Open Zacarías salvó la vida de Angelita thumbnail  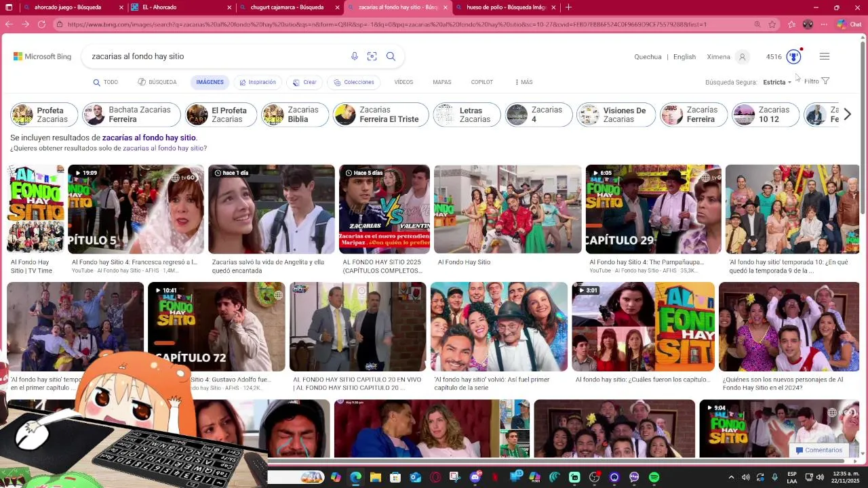(271, 209)
